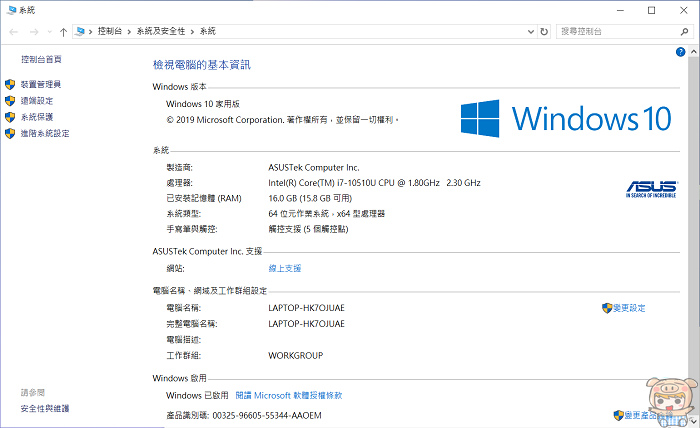This screenshot has width=700, height=428.
Task: Go up one level with up arrow
Action: tap(63, 32)
